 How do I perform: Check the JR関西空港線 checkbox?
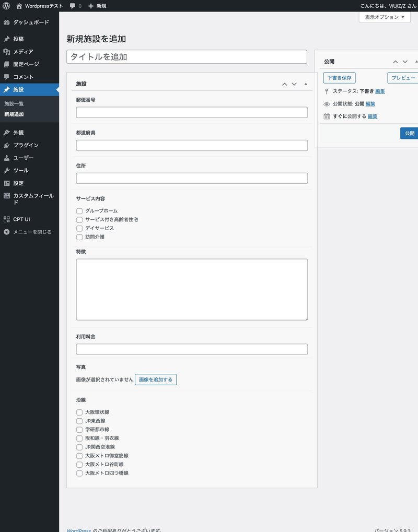(x=79, y=447)
